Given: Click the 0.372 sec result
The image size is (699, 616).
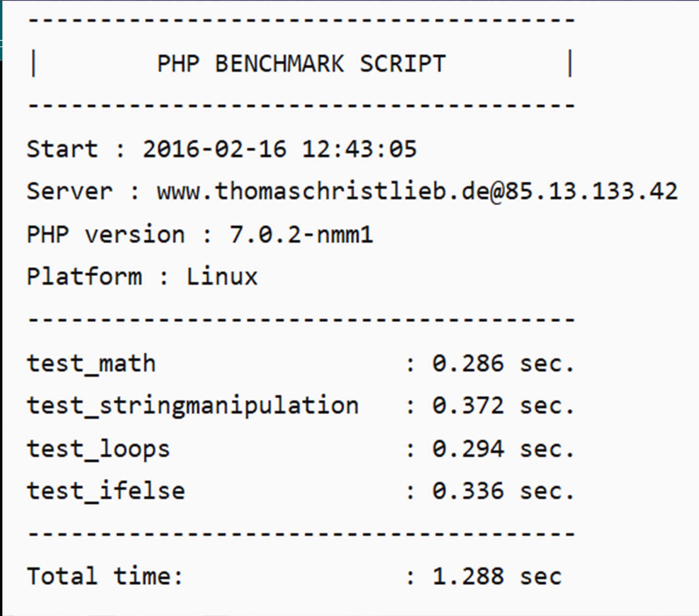Looking at the screenshot, I should point(503,406).
